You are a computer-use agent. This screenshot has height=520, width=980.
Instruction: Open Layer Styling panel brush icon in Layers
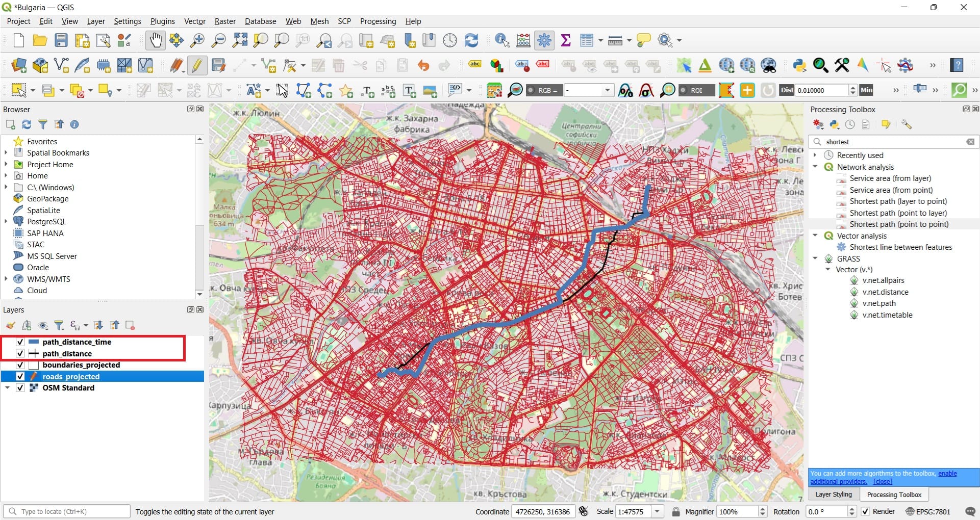tap(10, 325)
